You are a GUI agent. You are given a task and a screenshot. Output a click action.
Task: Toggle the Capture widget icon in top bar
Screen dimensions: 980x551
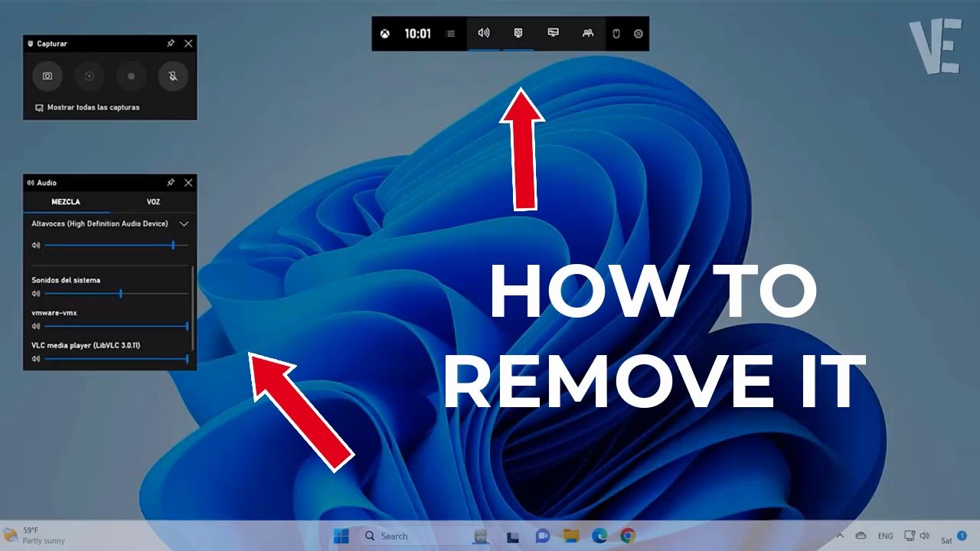point(518,34)
